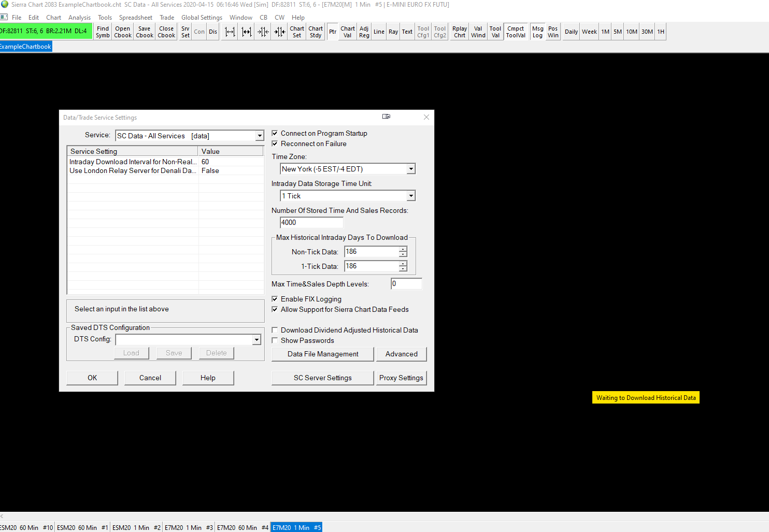Toggle Allow Support for Sierra Chart Data Feeds
Screen dimensions: 769x532
[x=275, y=309]
